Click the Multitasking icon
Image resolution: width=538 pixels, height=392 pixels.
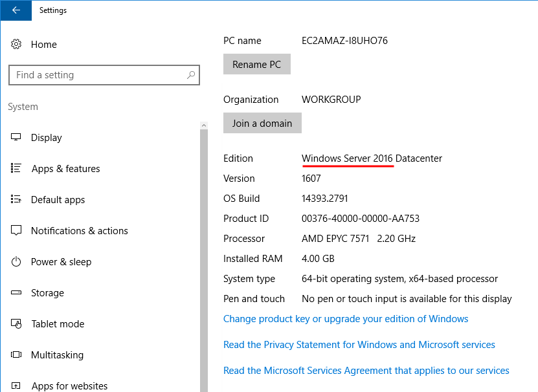pyautogui.click(x=16, y=354)
